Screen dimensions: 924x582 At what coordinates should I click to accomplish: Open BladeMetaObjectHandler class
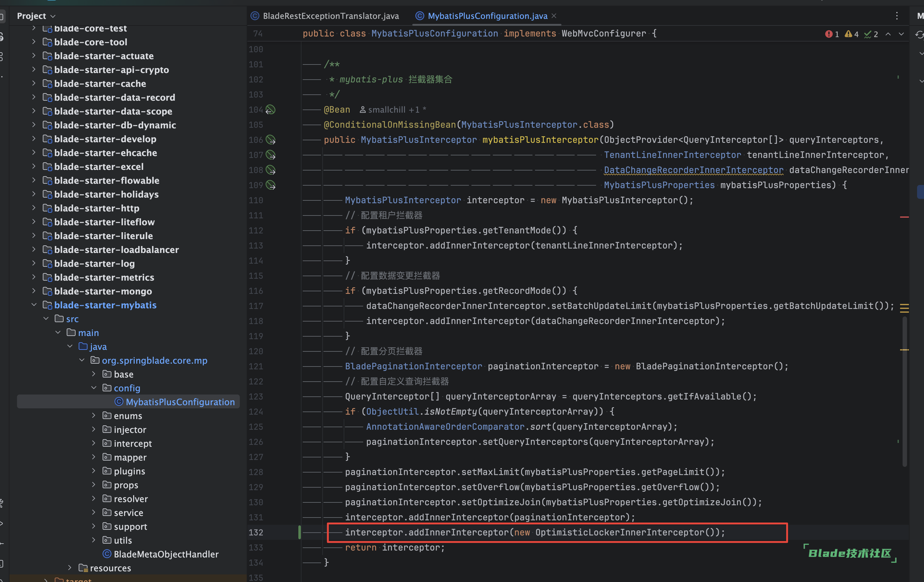[166, 554]
